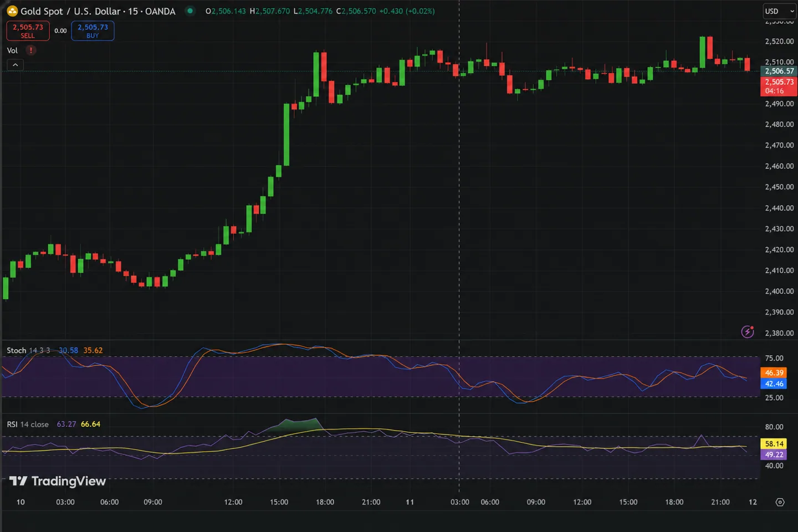The height and width of the screenshot is (532, 798).
Task: Click the 2,506.57 price label on the axis
Action: coord(779,71)
